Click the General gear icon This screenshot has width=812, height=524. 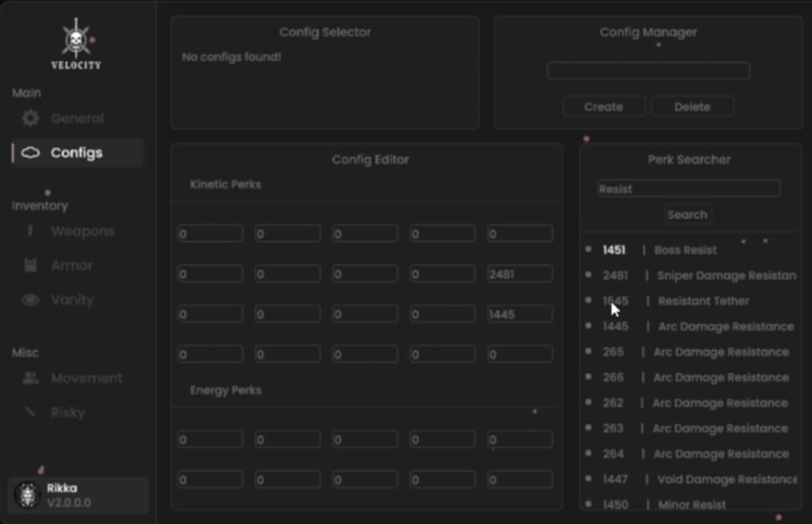pos(30,119)
